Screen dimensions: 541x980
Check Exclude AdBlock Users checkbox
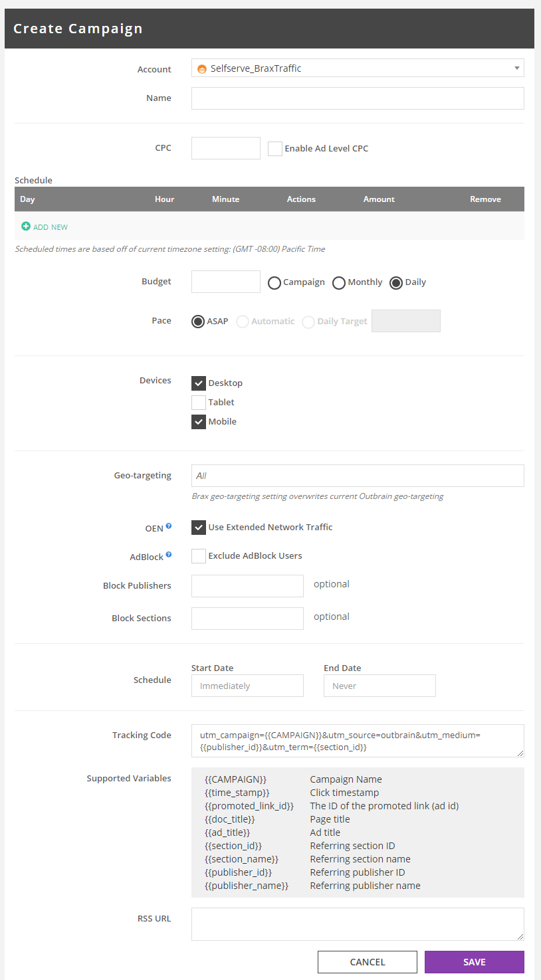199,556
